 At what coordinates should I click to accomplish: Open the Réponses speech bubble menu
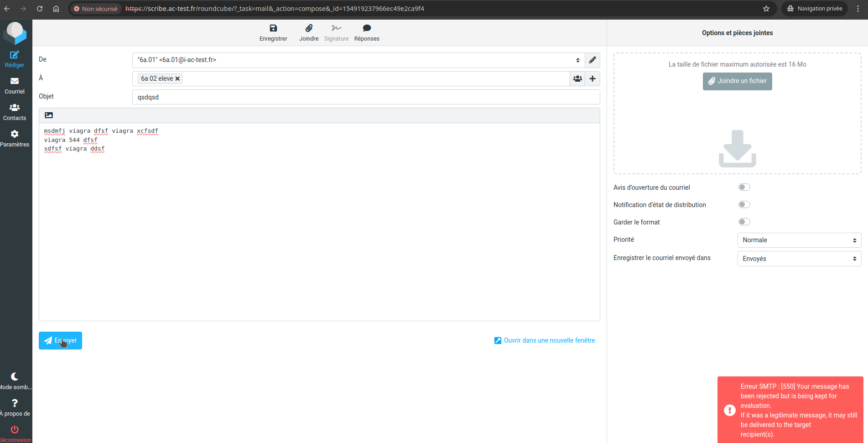click(x=367, y=28)
